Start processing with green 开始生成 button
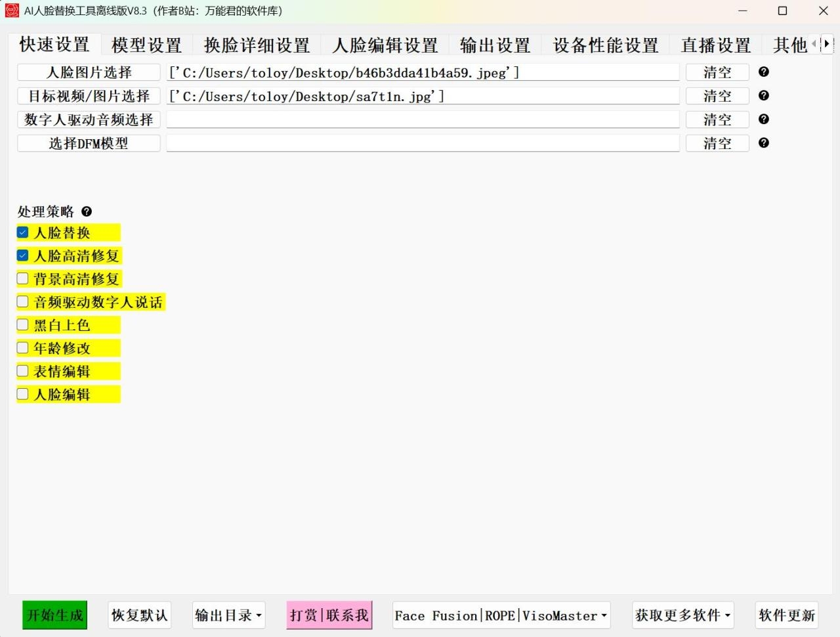 (55, 615)
